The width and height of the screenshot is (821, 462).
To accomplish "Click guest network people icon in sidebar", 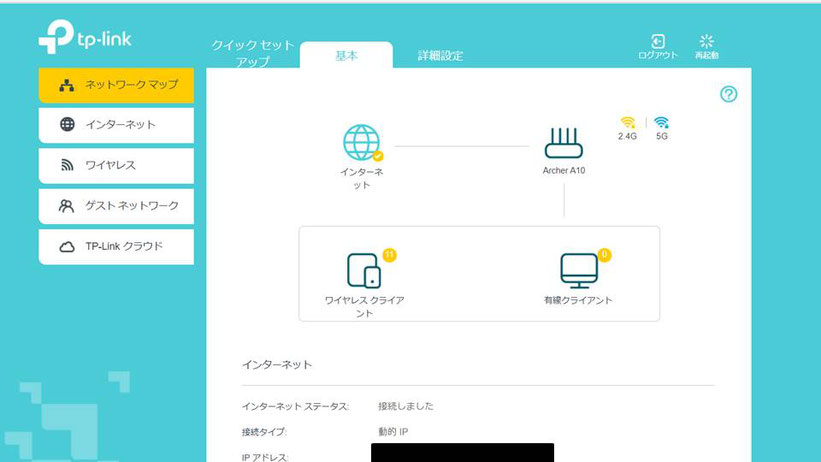I will pyautogui.click(x=66, y=206).
